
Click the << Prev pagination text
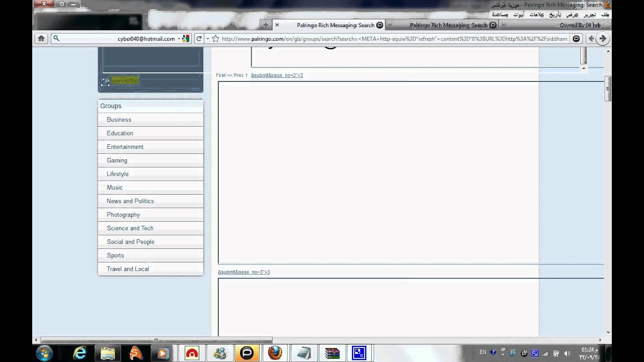(235, 75)
